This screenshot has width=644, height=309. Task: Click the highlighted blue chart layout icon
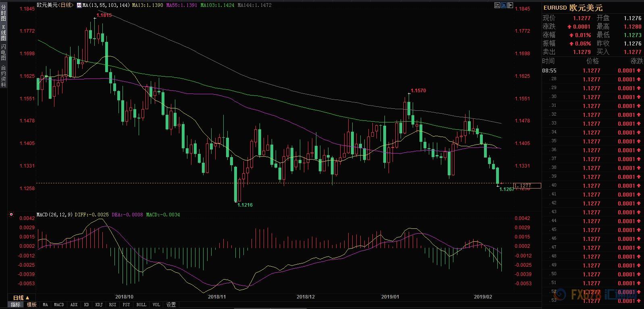(x=504, y=5)
